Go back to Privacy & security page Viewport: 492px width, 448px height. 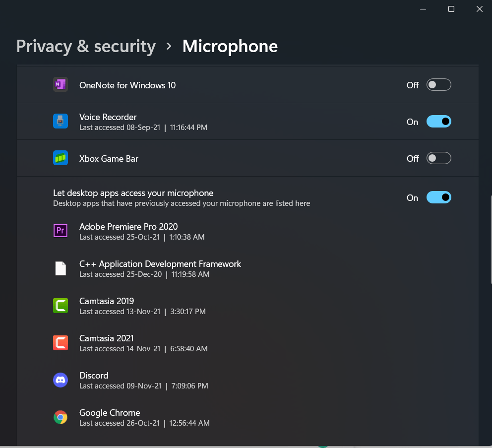tap(86, 46)
